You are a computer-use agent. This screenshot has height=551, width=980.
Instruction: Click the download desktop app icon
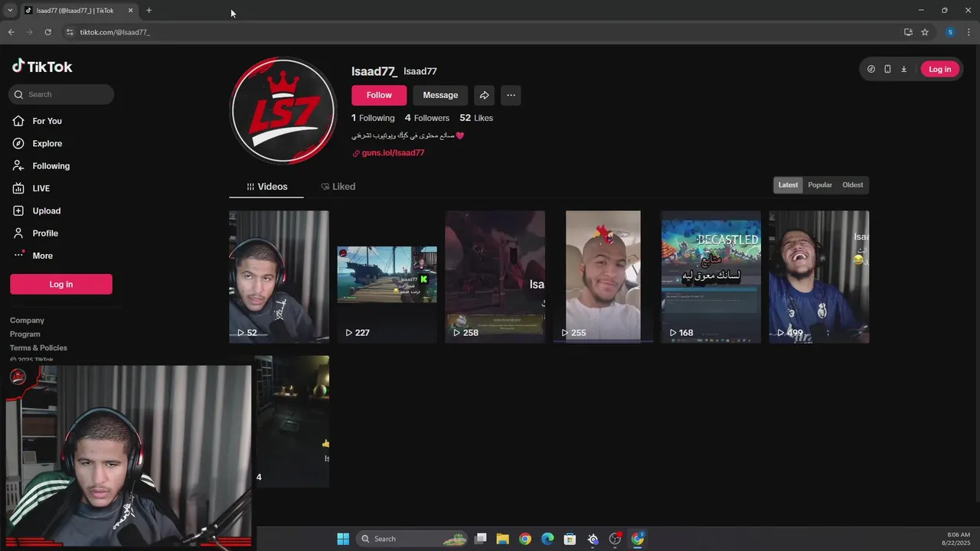903,69
